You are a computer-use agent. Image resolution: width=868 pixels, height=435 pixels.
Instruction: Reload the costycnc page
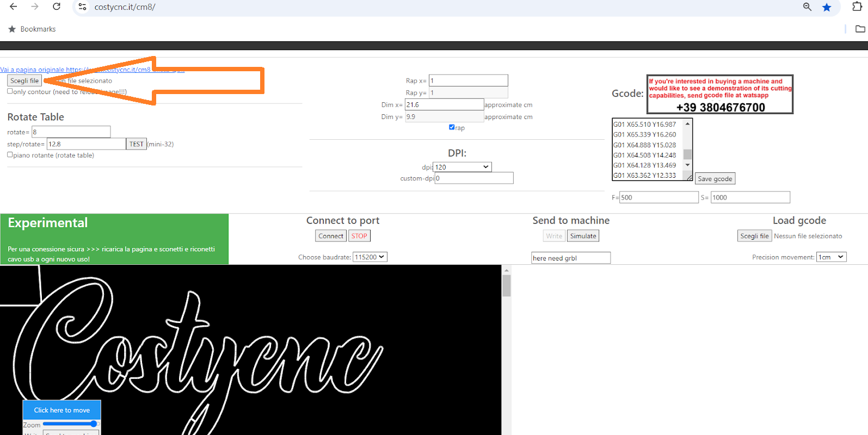[57, 7]
